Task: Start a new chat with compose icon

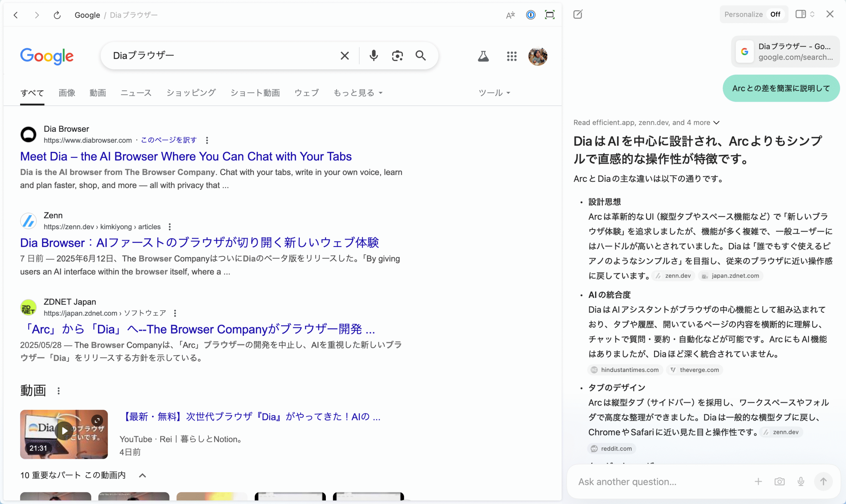Action: coord(578,14)
